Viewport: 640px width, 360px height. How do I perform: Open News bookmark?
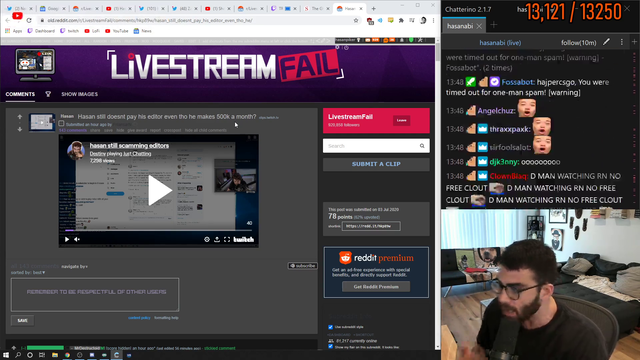point(142,31)
